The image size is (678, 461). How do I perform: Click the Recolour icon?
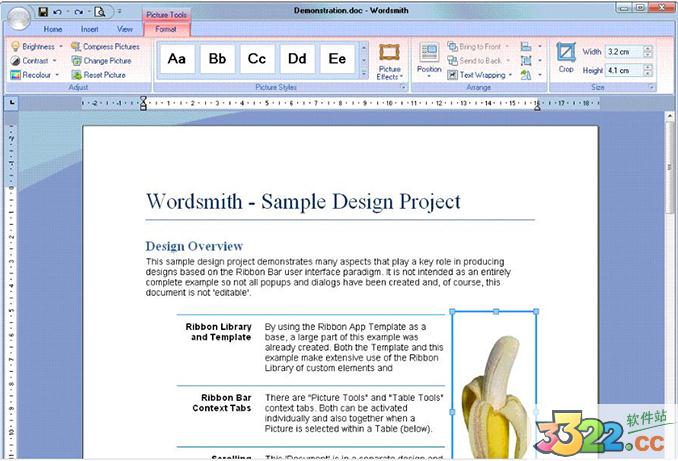point(15,75)
